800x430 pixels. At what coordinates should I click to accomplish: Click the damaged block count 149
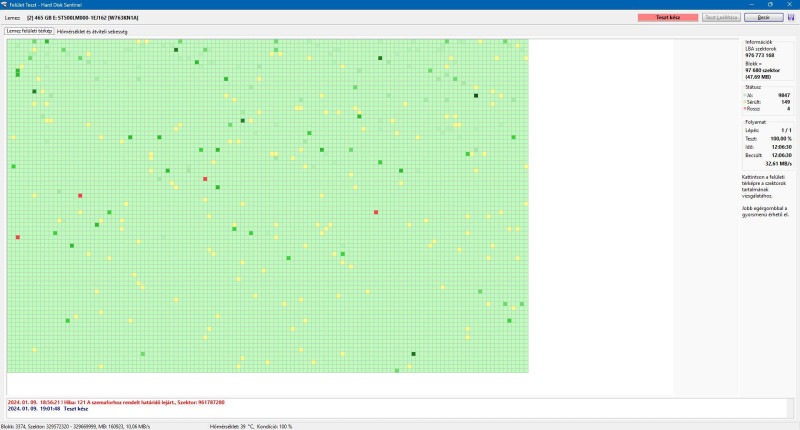coord(786,102)
